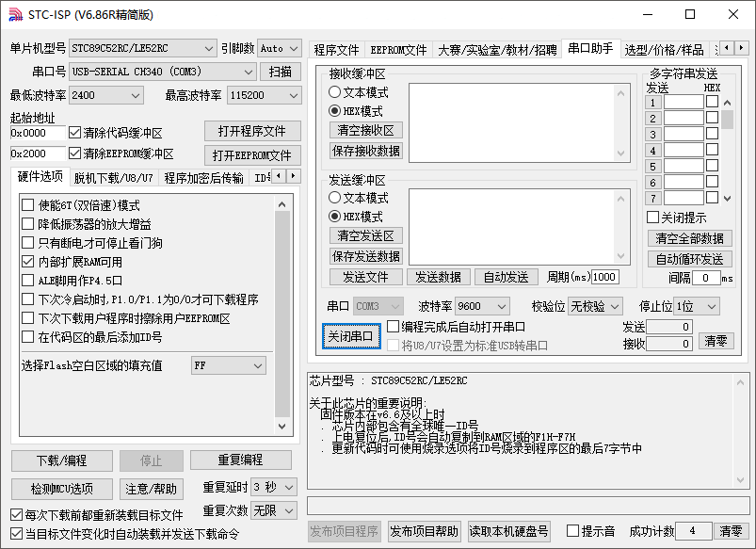
Task: Switch to the 程序文件 tab
Action: pos(336,50)
